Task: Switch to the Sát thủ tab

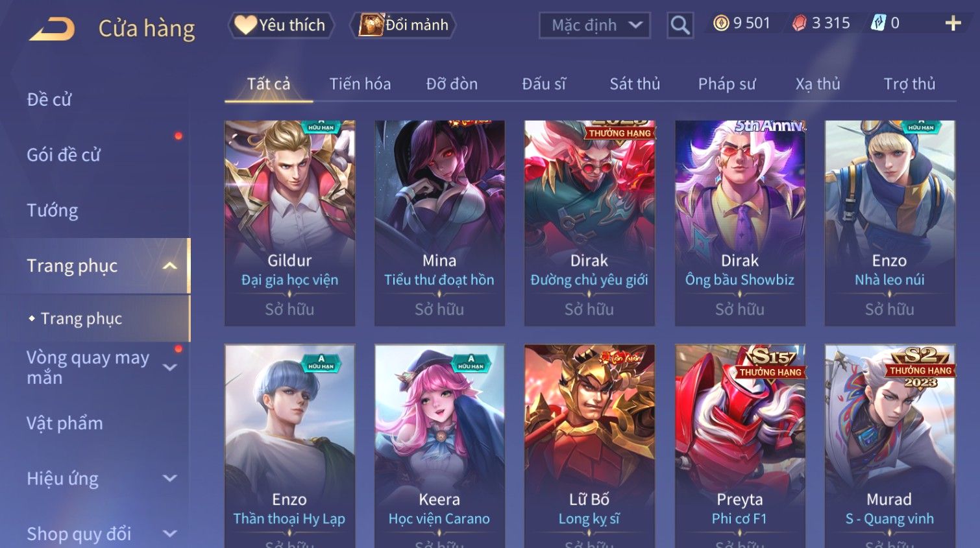Action: (x=635, y=84)
